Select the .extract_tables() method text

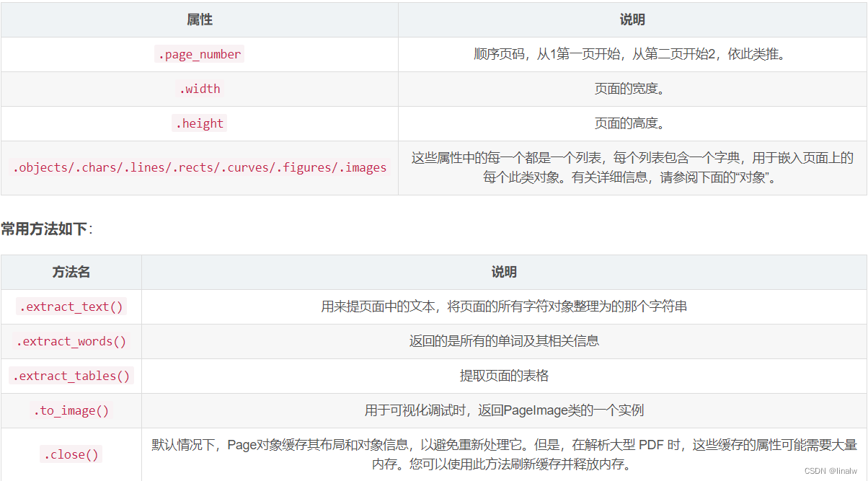coord(71,376)
